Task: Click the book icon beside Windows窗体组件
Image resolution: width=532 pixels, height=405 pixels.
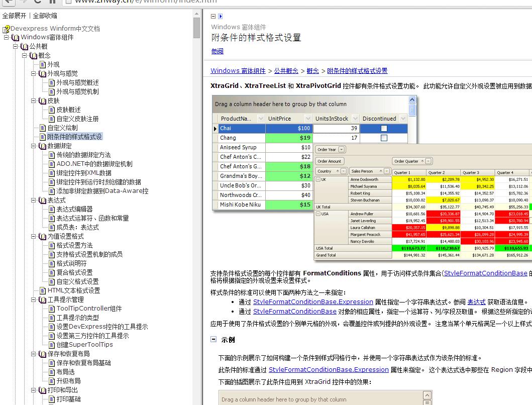Action: (x=16, y=37)
